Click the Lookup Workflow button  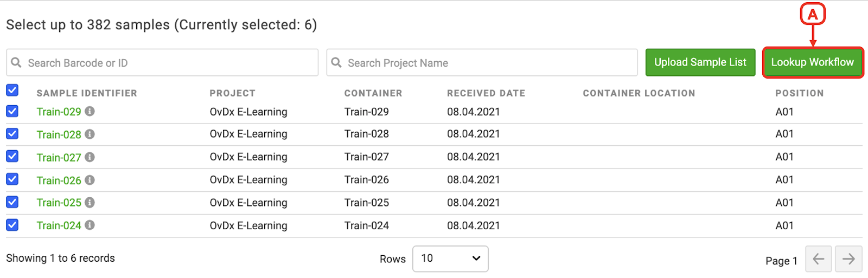coord(813,62)
